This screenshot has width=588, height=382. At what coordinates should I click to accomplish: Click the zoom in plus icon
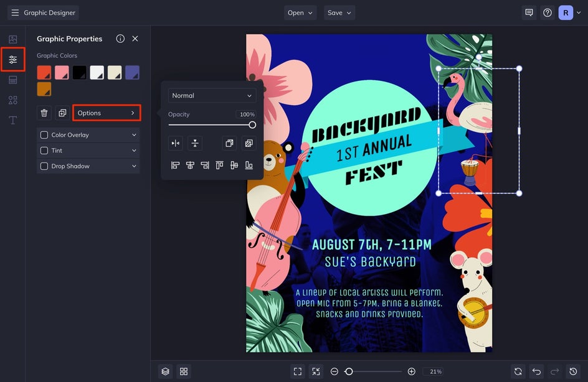411,371
